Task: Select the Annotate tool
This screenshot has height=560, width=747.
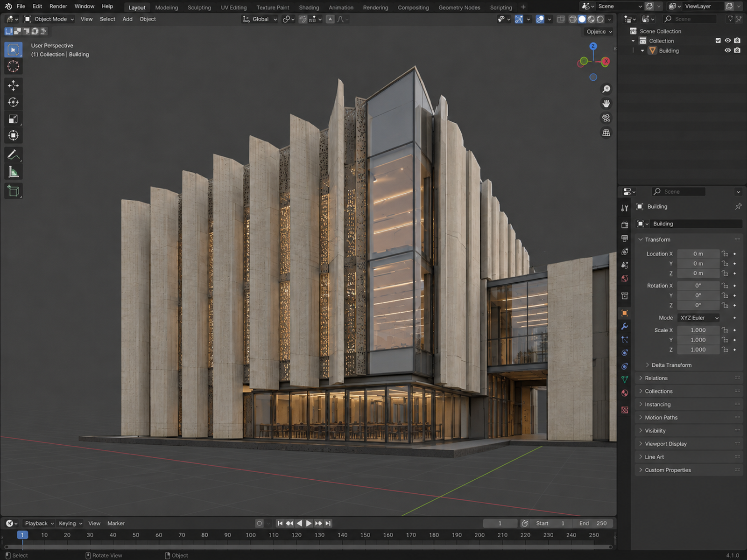Action: 14,155
